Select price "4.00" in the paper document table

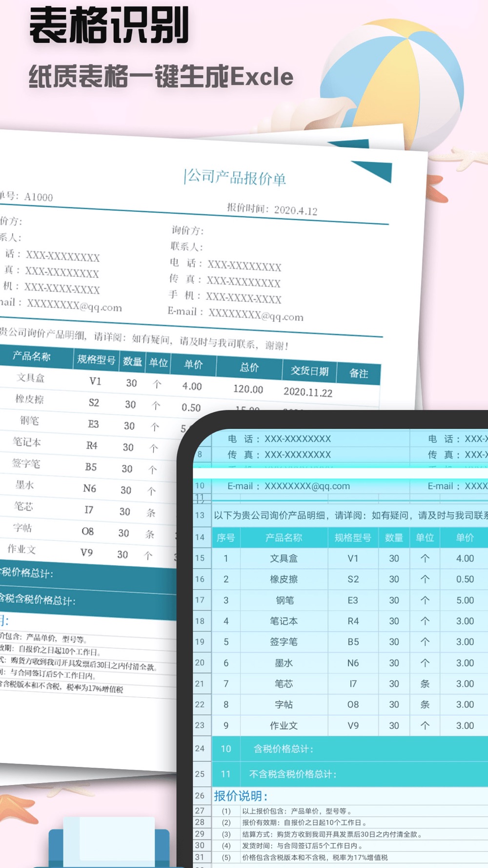(x=192, y=386)
